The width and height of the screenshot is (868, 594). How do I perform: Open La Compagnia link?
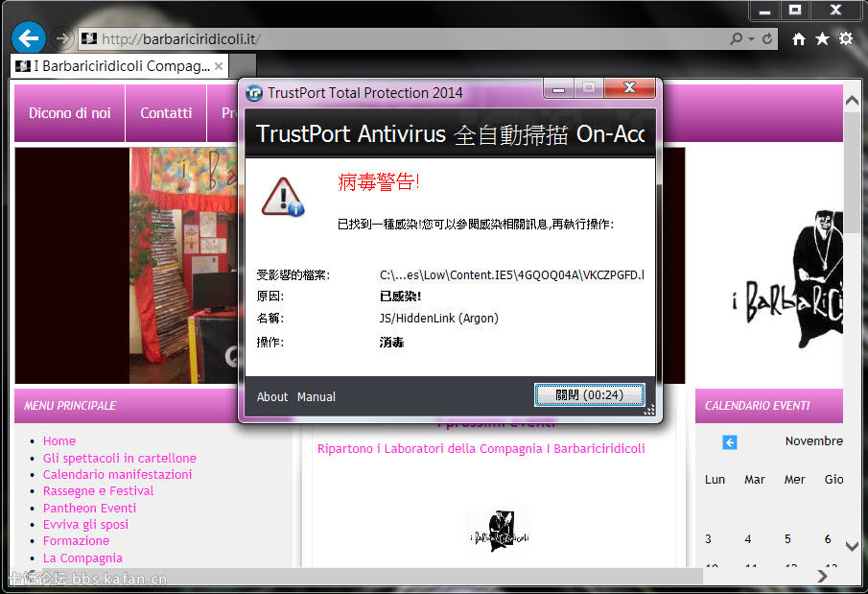[82, 558]
